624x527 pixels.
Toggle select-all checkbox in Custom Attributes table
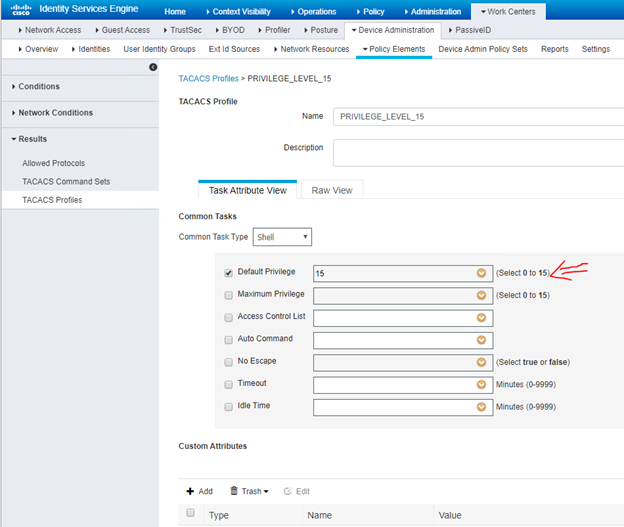click(x=191, y=513)
